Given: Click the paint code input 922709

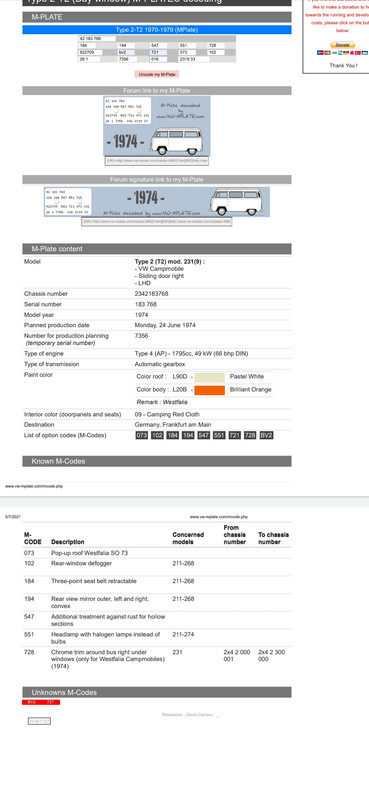Looking at the screenshot, I should click(90, 53).
